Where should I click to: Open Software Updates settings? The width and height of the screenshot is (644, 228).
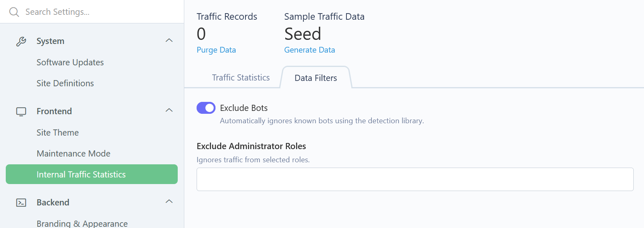click(x=70, y=62)
